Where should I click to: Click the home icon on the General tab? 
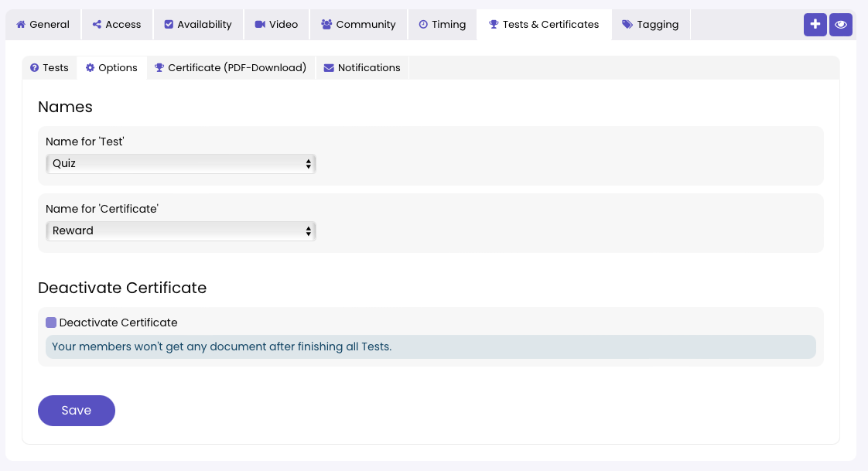[22, 24]
